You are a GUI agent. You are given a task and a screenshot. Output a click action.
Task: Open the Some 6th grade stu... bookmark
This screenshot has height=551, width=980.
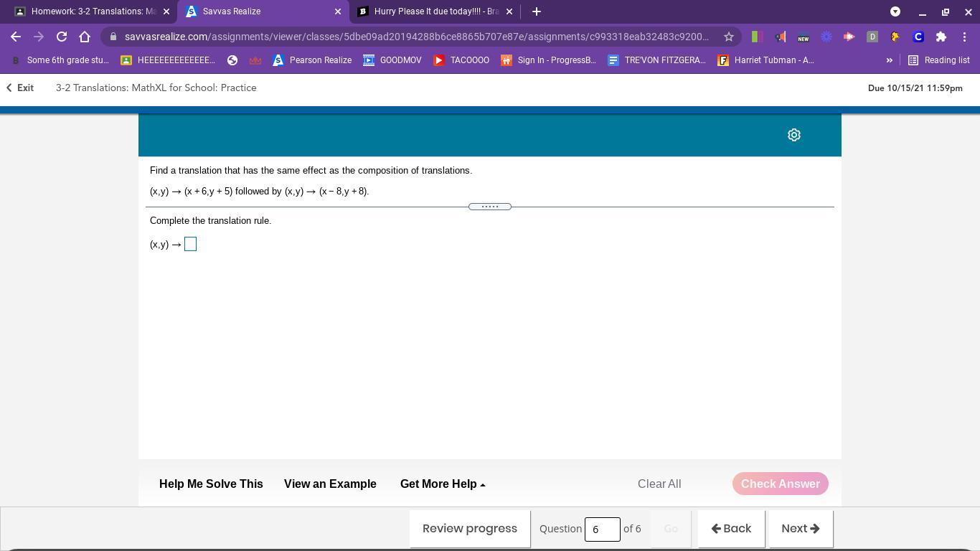tap(60, 60)
